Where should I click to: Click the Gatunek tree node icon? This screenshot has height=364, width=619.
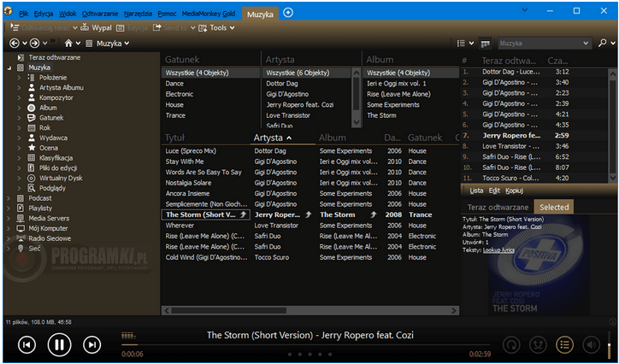[x=32, y=118]
